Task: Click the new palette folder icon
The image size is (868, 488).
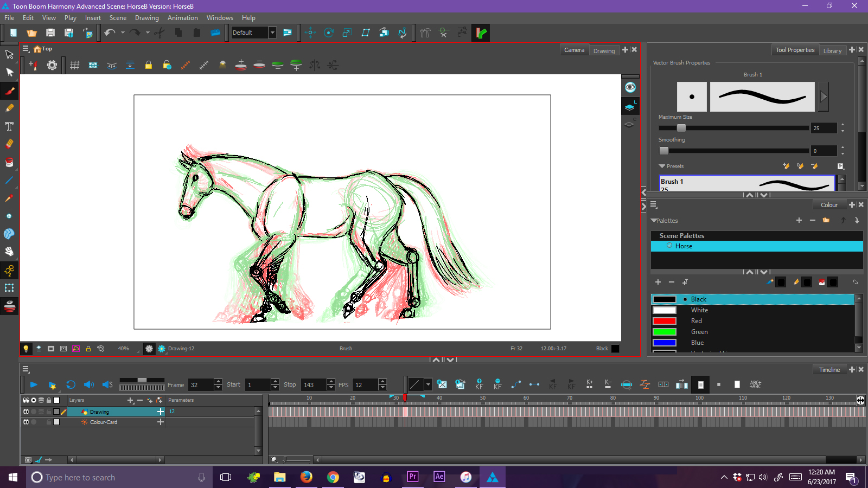Action: [x=826, y=220]
